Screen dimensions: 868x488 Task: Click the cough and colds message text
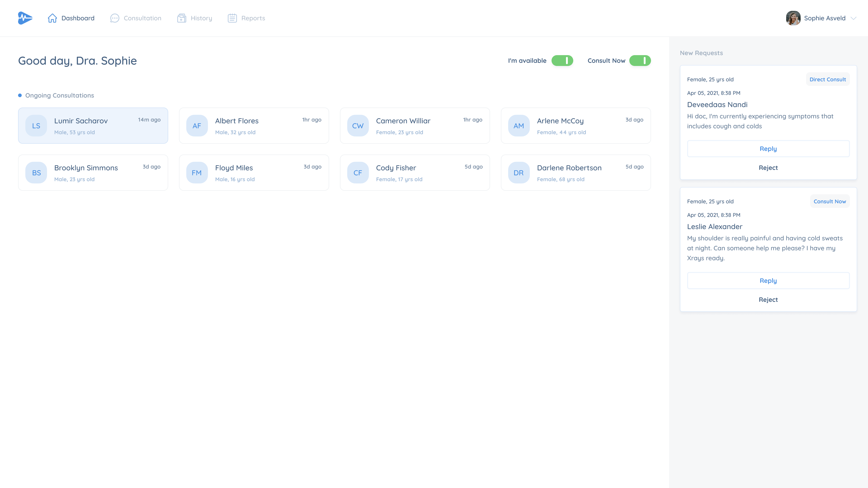click(760, 121)
